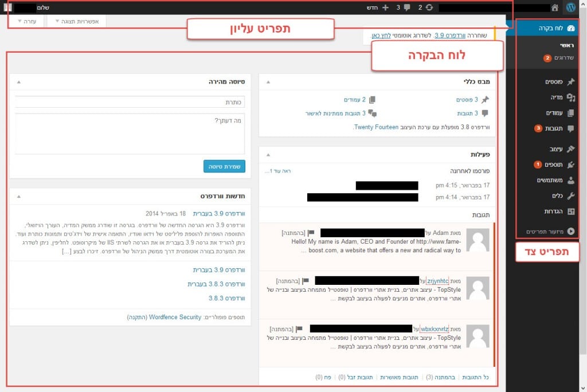This screenshot has height=392, width=587.
Task: Click the collapse menu arrow icon
Action: [571, 232]
